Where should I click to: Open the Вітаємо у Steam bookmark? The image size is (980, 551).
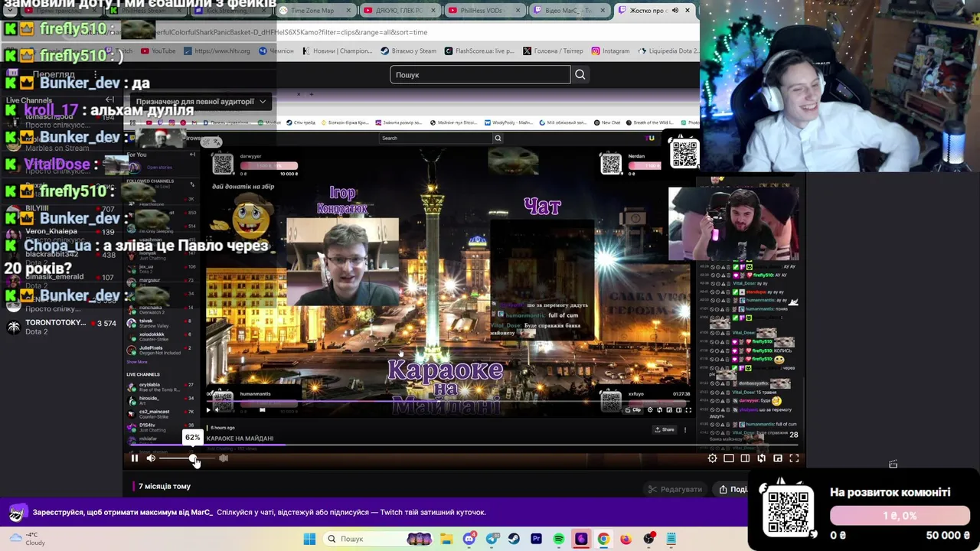(x=408, y=51)
